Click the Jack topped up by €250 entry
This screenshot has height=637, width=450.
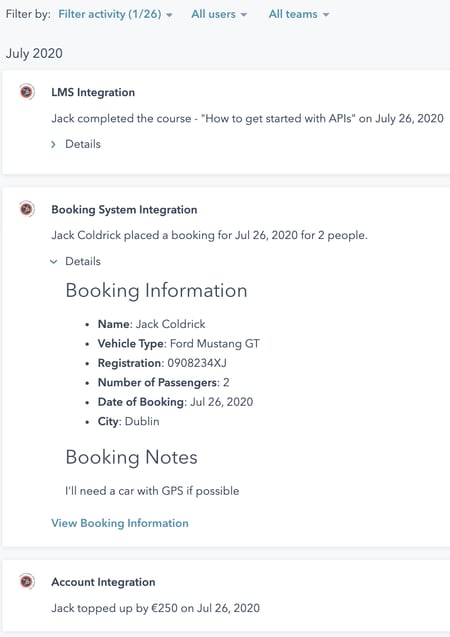tap(156, 608)
